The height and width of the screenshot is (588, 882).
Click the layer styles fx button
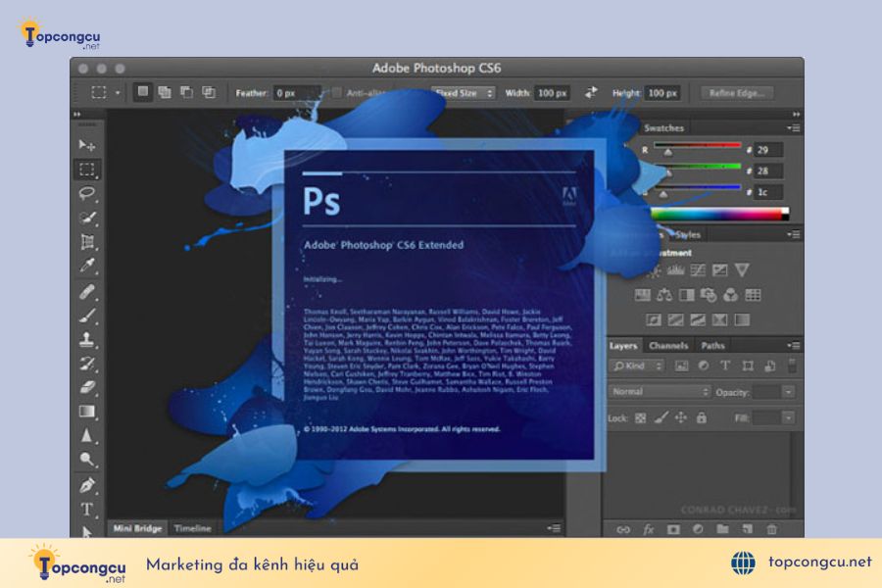point(649,529)
